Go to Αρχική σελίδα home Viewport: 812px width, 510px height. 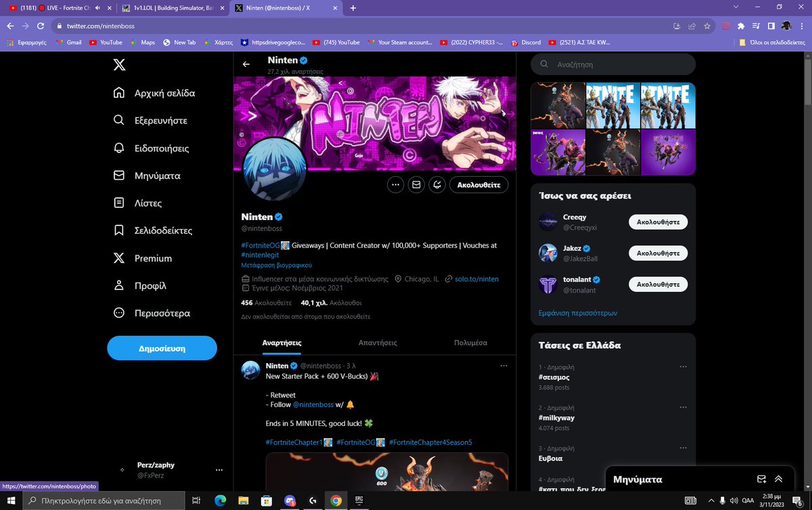click(x=154, y=93)
